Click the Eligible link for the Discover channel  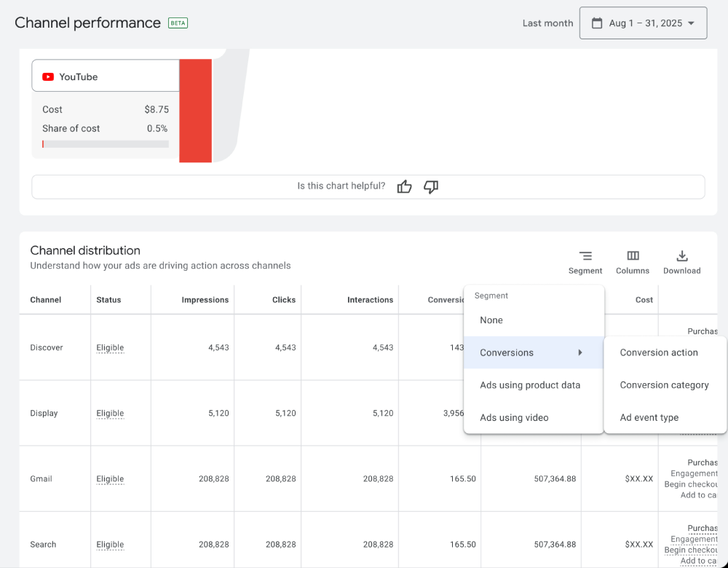tap(110, 347)
